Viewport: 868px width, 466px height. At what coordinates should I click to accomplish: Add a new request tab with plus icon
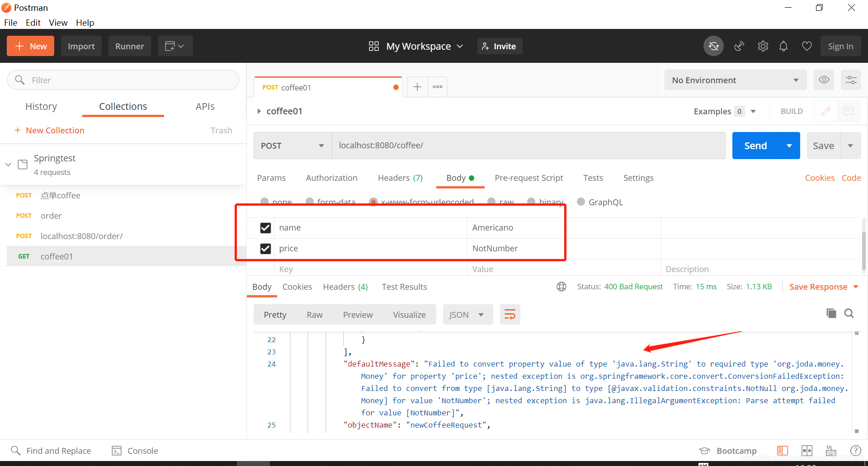tap(417, 87)
